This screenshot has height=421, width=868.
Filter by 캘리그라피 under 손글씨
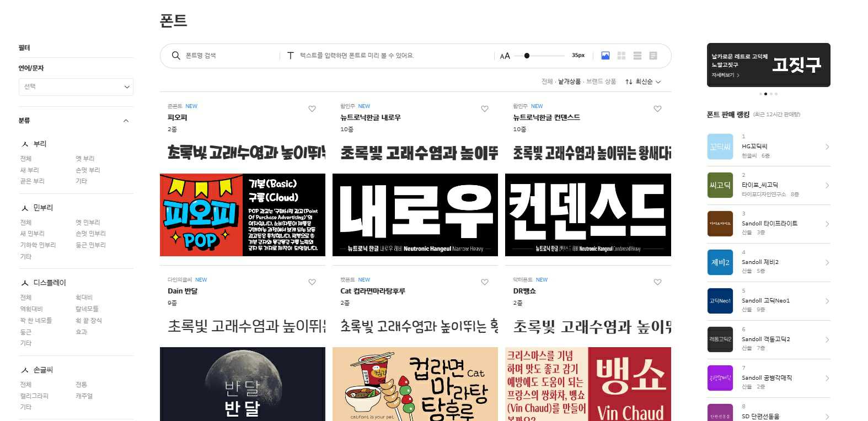34,396
